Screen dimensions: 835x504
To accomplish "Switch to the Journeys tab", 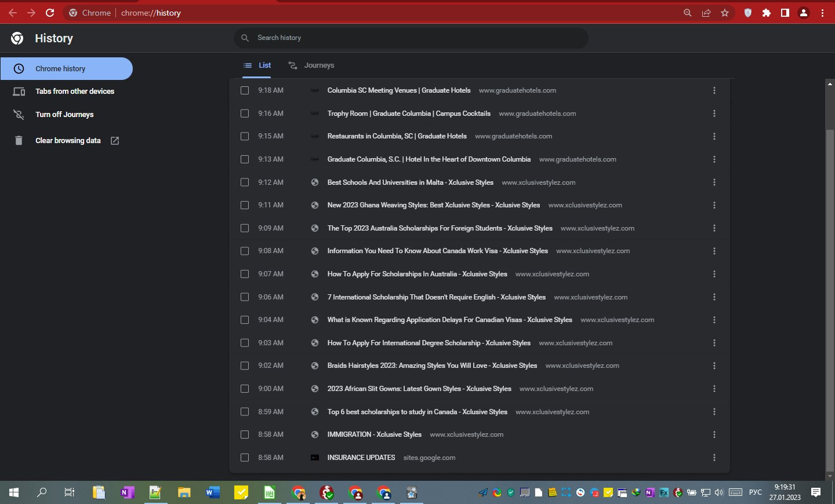I will pos(311,65).
